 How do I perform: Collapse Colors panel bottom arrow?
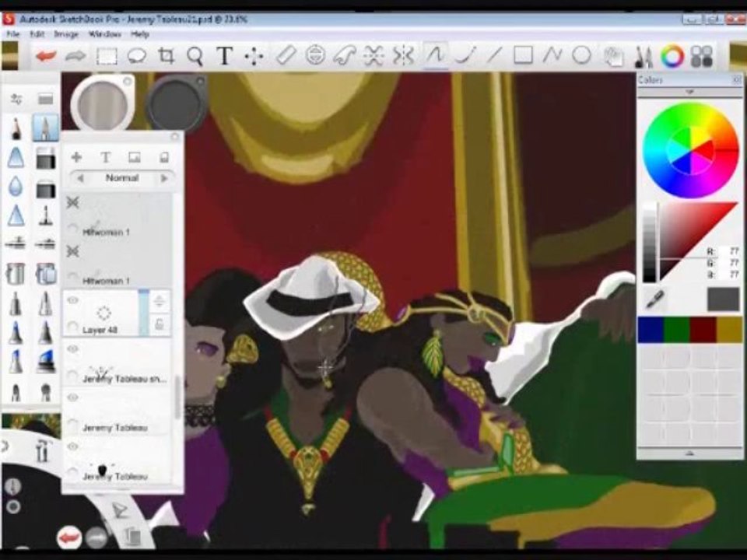tap(690, 453)
